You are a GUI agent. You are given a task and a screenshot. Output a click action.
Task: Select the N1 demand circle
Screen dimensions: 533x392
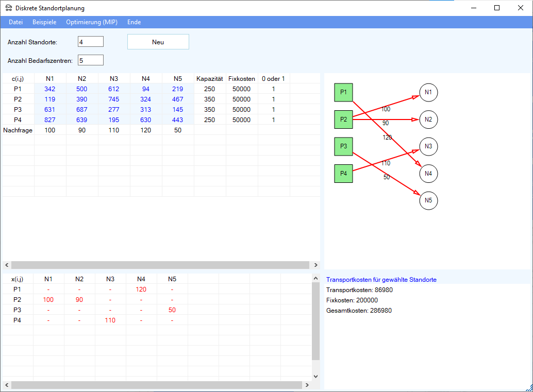[x=428, y=92]
